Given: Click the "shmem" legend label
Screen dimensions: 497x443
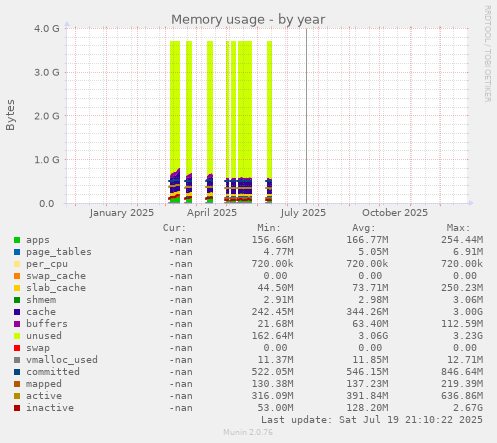Looking at the screenshot, I should (x=41, y=300).
